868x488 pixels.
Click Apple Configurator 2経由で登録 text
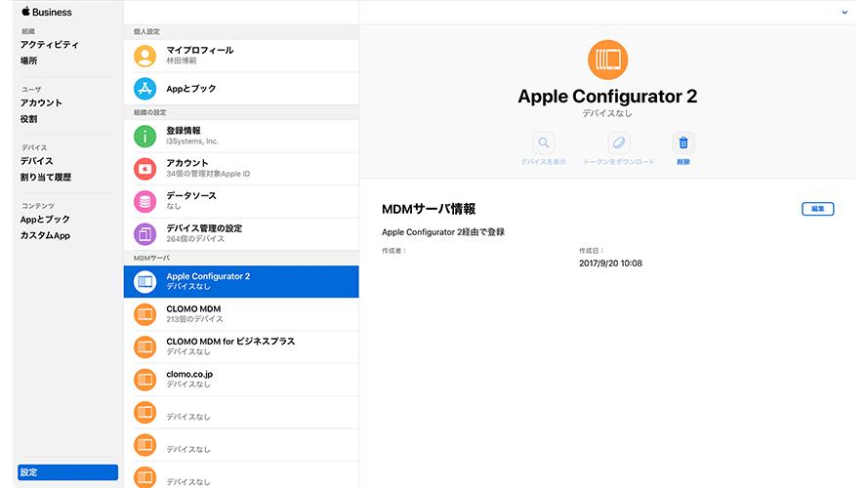click(x=443, y=232)
